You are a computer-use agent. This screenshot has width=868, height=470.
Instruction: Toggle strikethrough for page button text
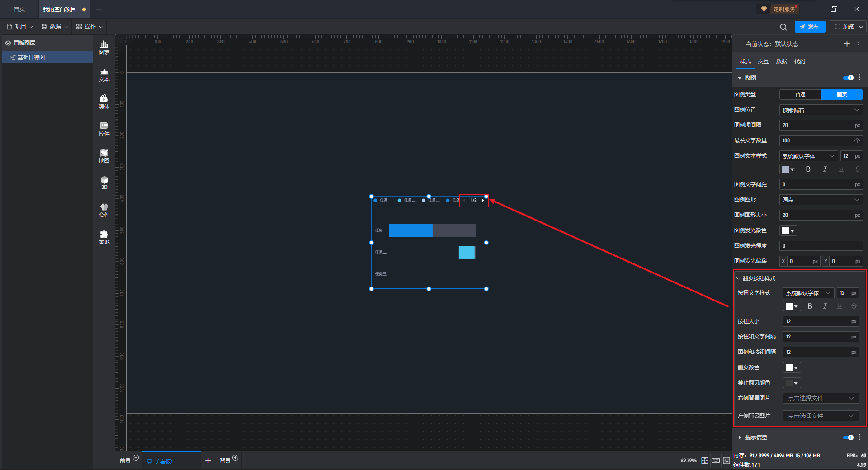click(854, 306)
